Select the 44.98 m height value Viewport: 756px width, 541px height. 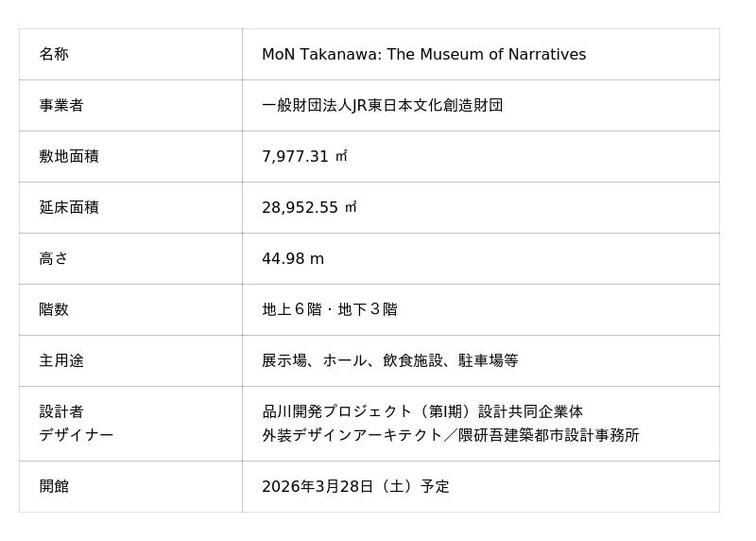tap(293, 259)
